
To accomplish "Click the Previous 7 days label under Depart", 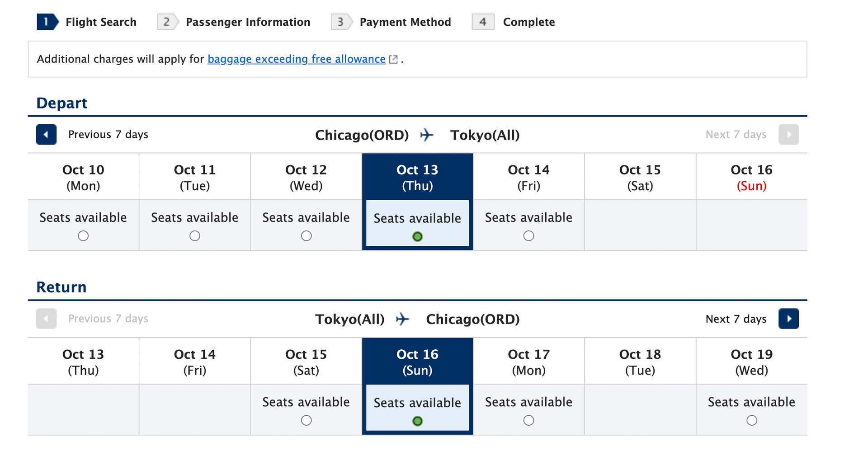I will 108,135.
